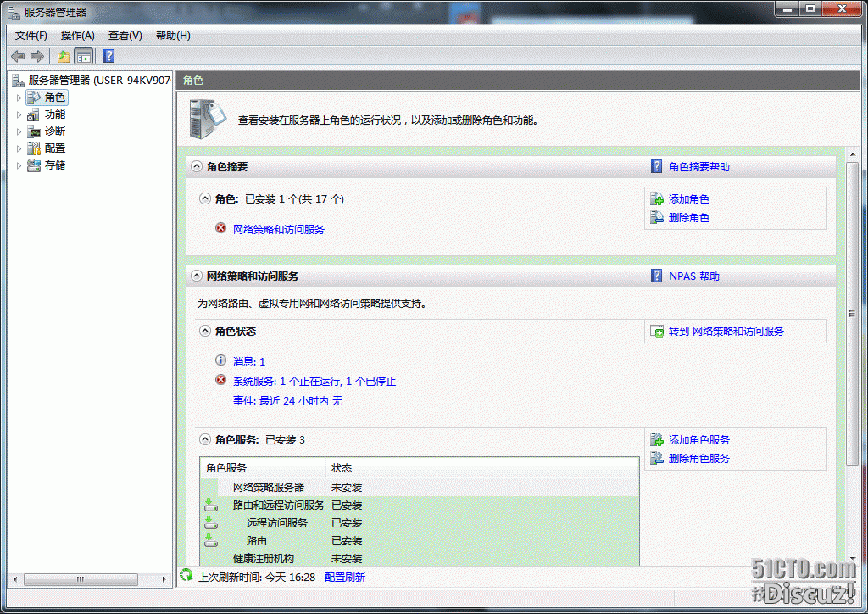Click the 添加角色 link
The height and width of the screenshot is (614, 868).
688,198
